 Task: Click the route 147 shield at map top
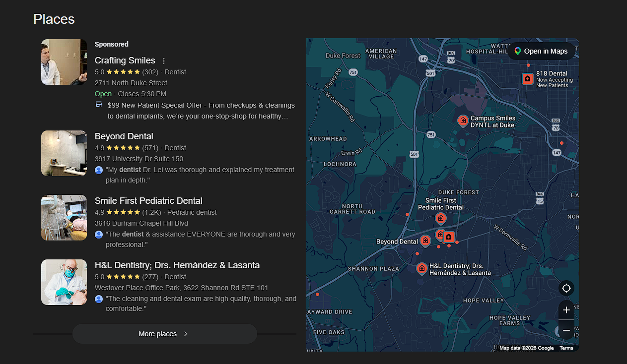tap(423, 59)
